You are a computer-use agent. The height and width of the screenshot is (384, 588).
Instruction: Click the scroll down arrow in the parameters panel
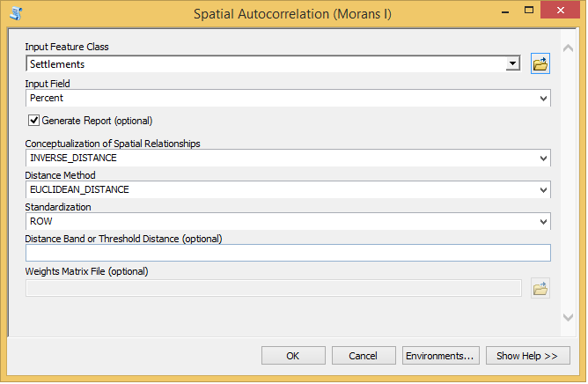click(568, 315)
